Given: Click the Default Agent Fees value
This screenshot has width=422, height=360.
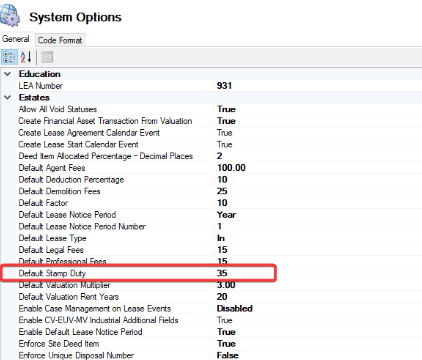Looking at the screenshot, I should click(231, 168).
